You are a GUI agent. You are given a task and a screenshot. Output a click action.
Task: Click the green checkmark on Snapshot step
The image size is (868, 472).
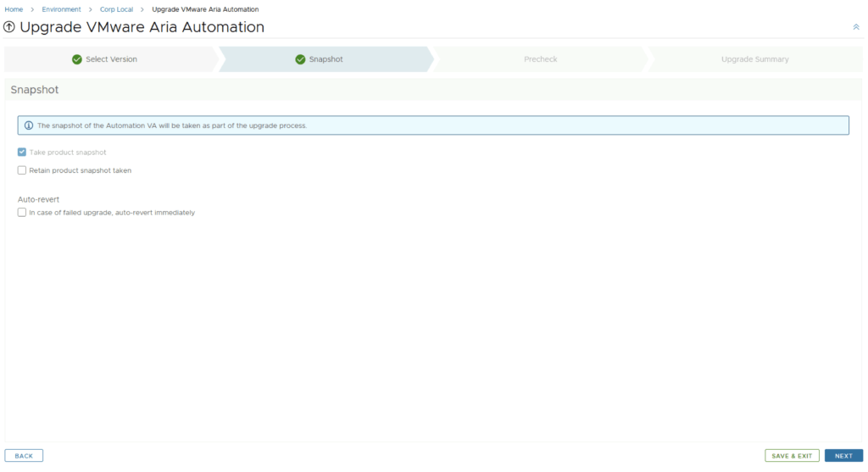coord(300,59)
